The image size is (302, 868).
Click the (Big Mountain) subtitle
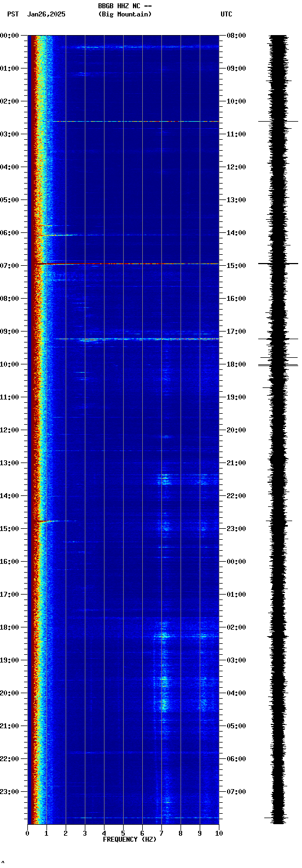[125, 14]
